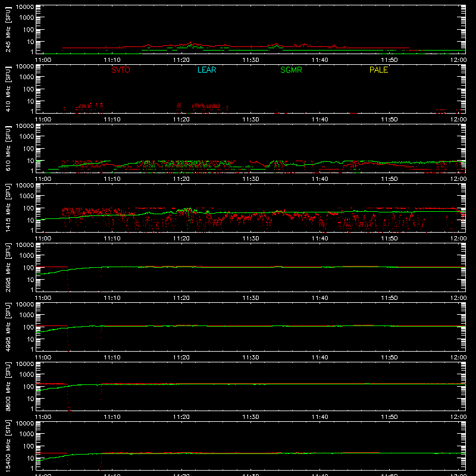Click the 2695 MHz [SFU] axis label

(x=8, y=267)
